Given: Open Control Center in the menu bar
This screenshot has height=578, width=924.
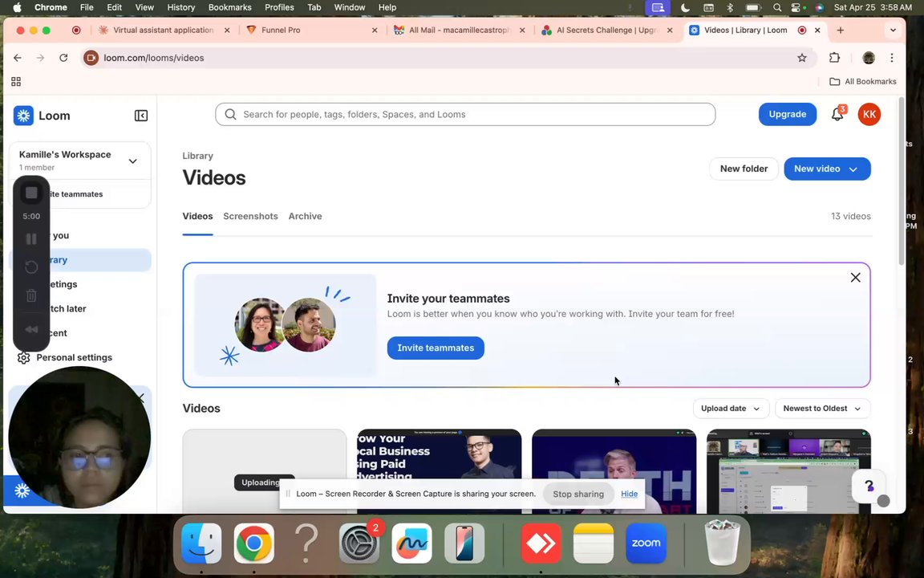Looking at the screenshot, I should pos(796,8).
